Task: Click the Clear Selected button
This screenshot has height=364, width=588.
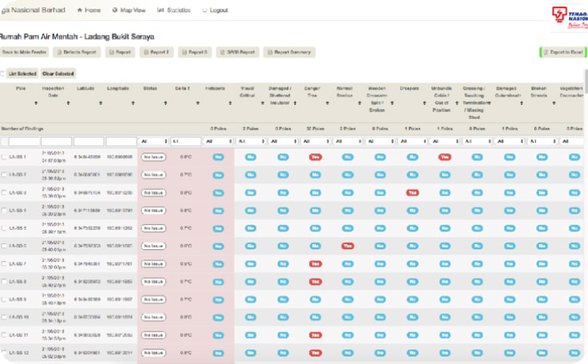Action: point(58,73)
